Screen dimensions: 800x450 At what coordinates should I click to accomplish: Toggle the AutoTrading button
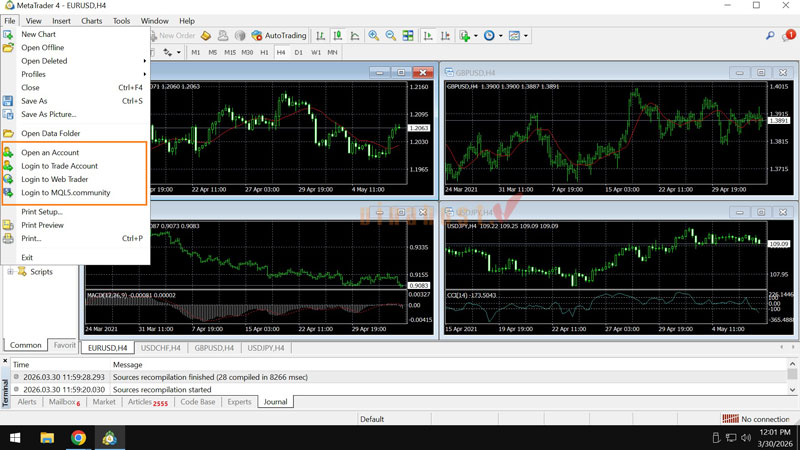click(x=279, y=36)
